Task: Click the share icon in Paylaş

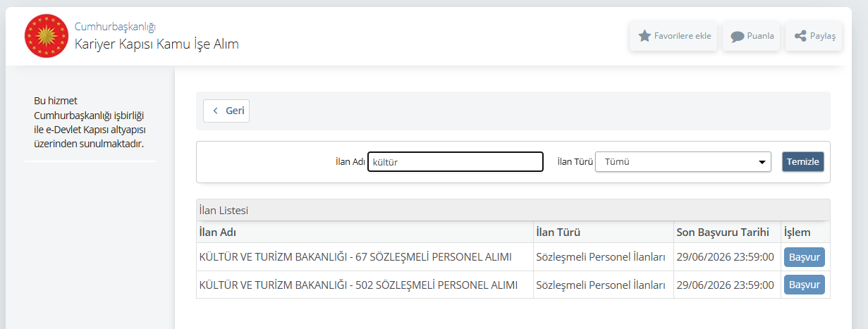Action: (800, 36)
